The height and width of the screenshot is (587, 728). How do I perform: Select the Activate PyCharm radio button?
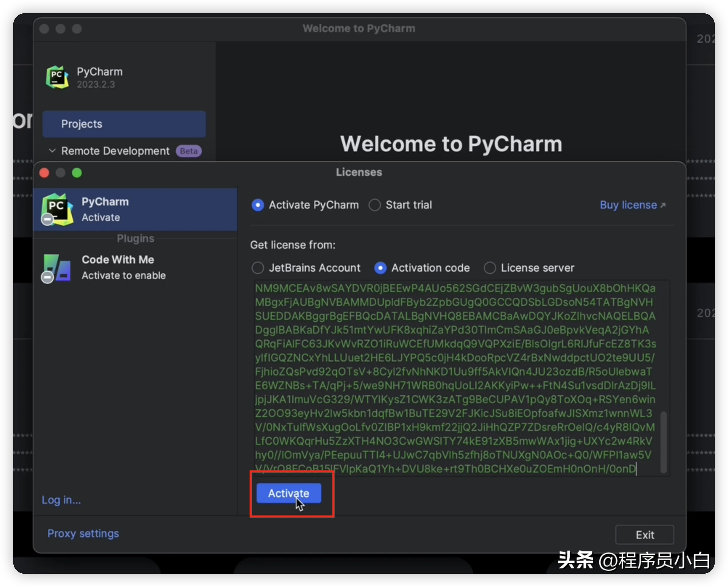[258, 205]
